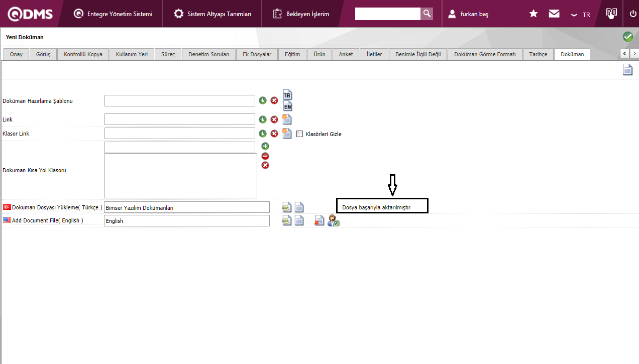Viewport: 639px width, 364px height.
Task: Switch to the Ürün tab
Action: tap(319, 54)
